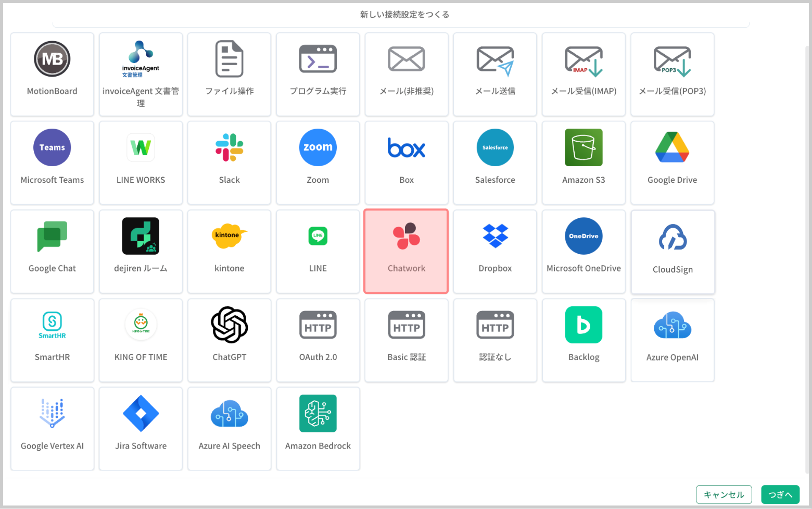Image resolution: width=812 pixels, height=509 pixels.
Task: Select the メール(非推奨) envelope icon
Action: coord(407,59)
